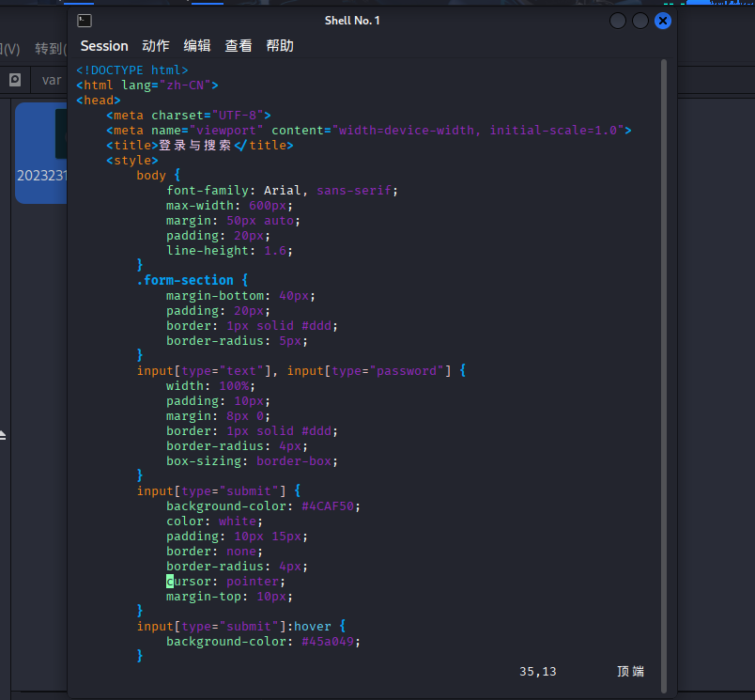Viewport: 755px width, 700px height.
Task: Open the 帮助 menu
Action: tap(280, 46)
